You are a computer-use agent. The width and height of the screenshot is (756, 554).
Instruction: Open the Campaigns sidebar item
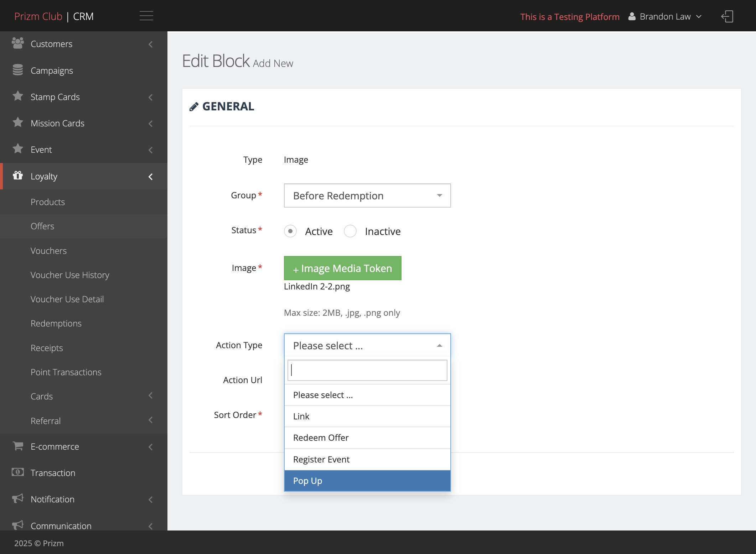click(x=84, y=70)
